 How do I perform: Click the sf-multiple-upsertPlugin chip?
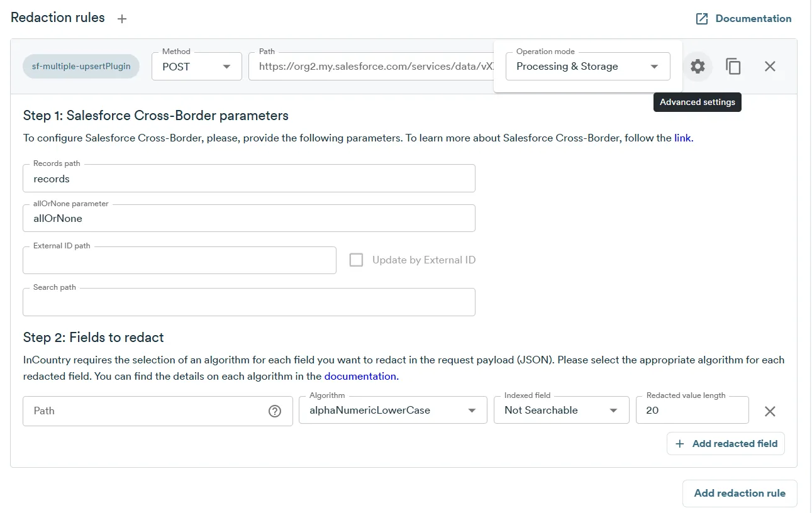[81, 66]
